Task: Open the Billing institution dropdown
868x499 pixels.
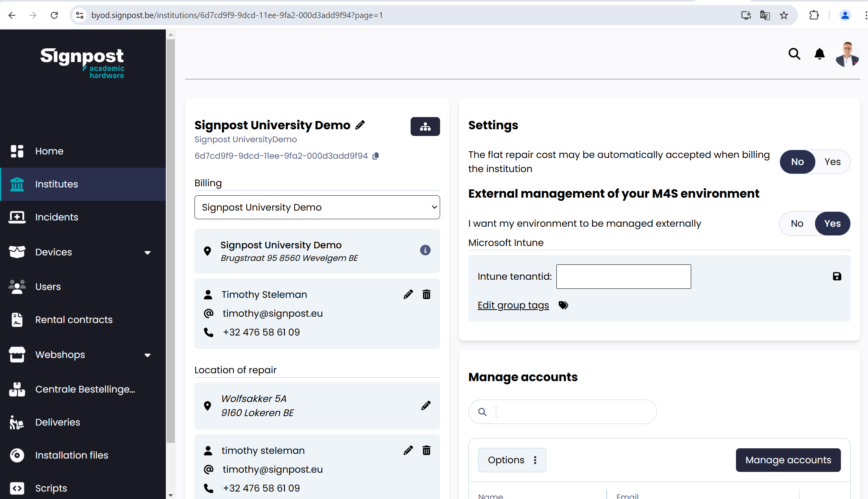Action: pos(317,207)
